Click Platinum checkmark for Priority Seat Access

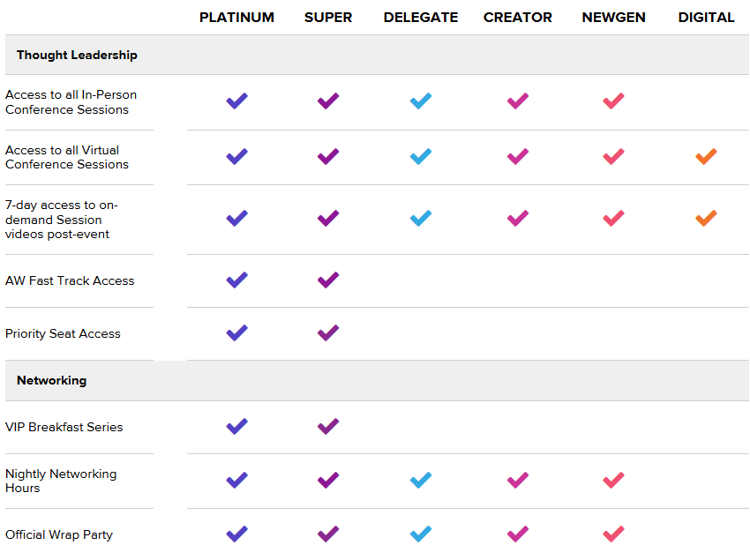(236, 332)
